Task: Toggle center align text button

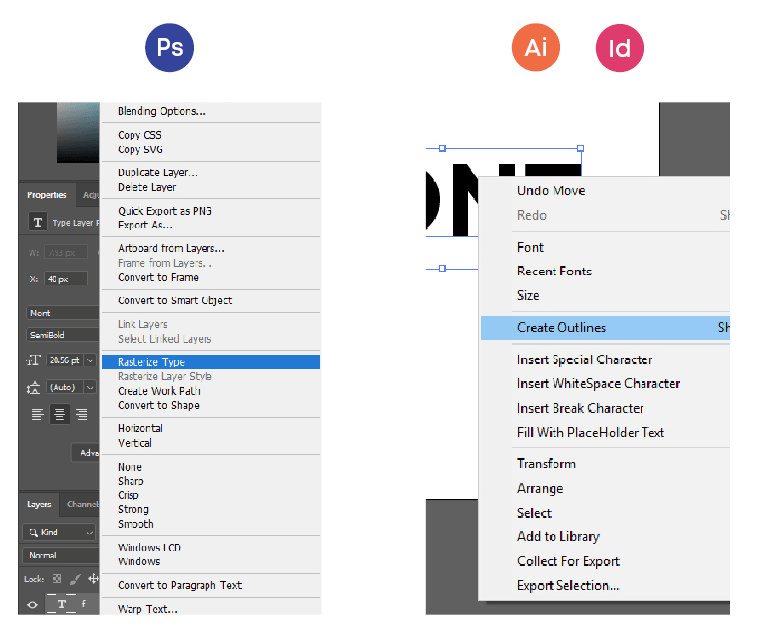Action: pyautogui.click(x=60, y=414)
